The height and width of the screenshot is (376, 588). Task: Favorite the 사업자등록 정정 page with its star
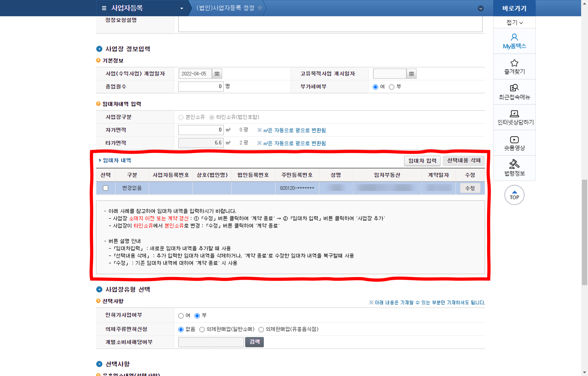tap(260, 8)
